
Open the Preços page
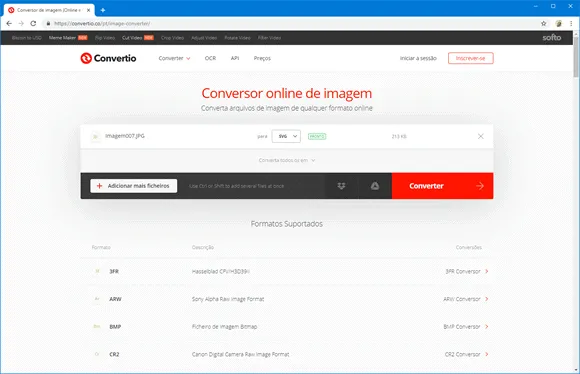[x=262, y=58]
